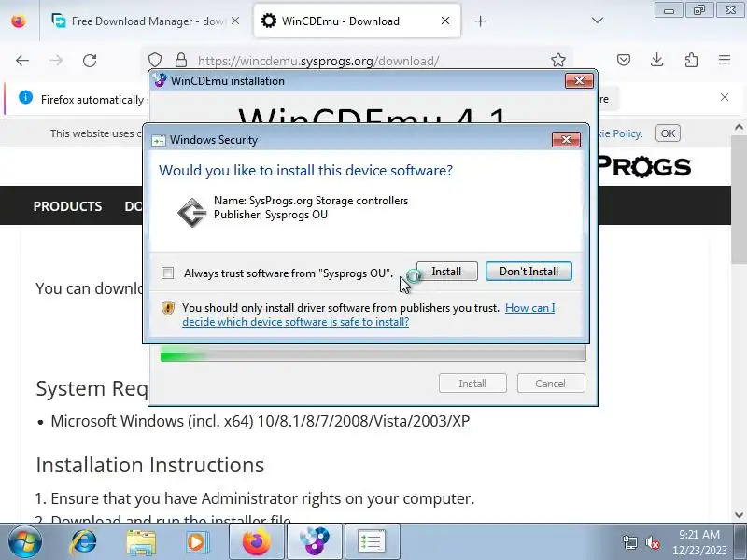
Task: Click the page scrollbar down arrow
Action: pyautogui.click(x=739, y=515)
